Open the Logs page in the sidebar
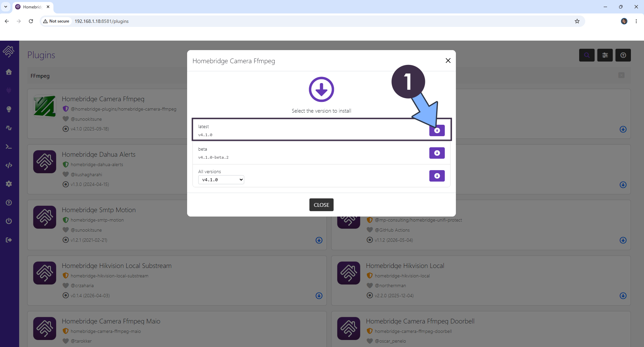The width and height of the screenshot is (644, 347). tap(9, 128)
